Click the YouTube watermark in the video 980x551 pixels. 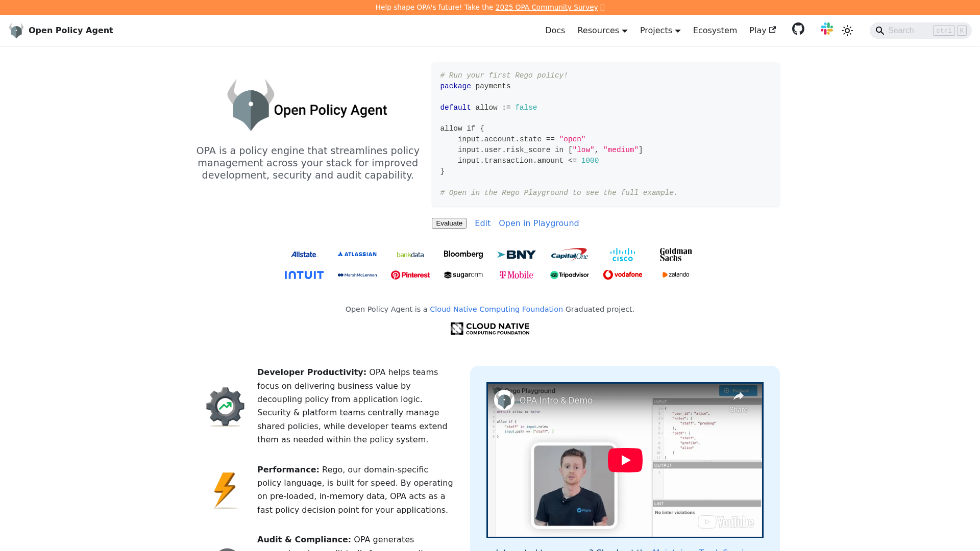click(x=726, y=521)
